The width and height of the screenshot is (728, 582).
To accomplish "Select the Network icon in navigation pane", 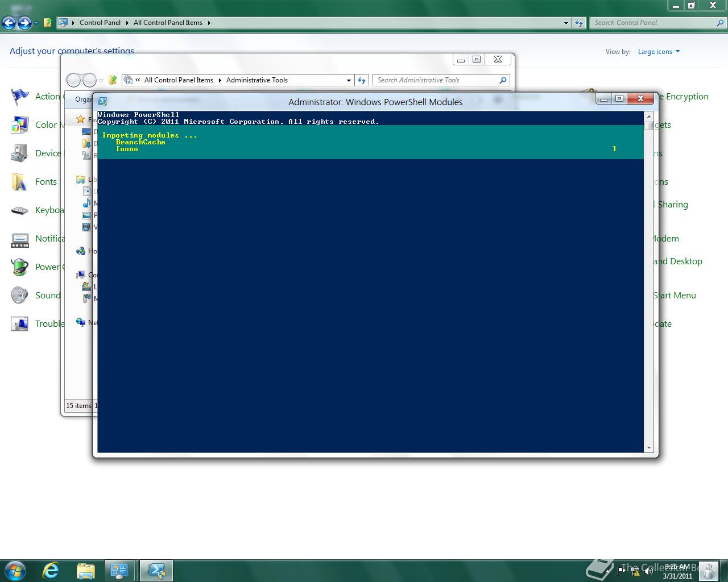I will 81,323.
